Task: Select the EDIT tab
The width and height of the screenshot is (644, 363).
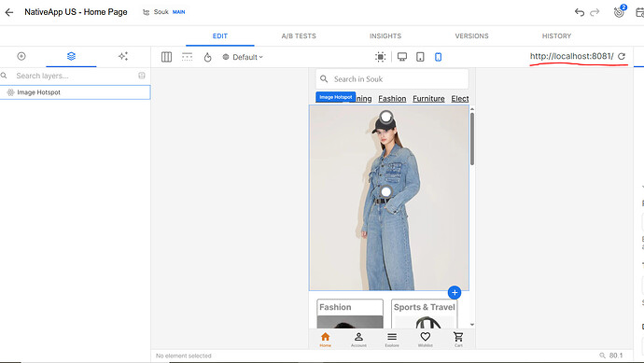Action: [219, 36]
